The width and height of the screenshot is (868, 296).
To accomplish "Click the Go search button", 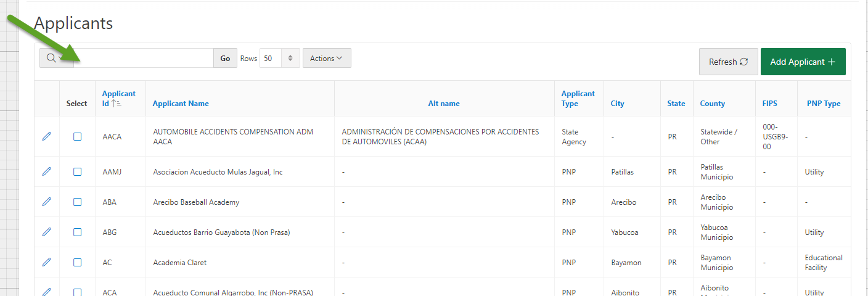I will coord(225,59).
